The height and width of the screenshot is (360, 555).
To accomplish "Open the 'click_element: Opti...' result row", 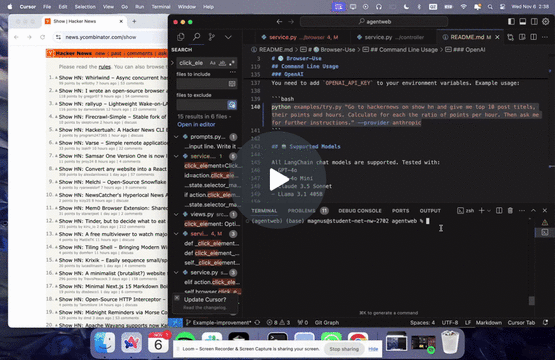I will pyautogui.click(x=212, y=224).
